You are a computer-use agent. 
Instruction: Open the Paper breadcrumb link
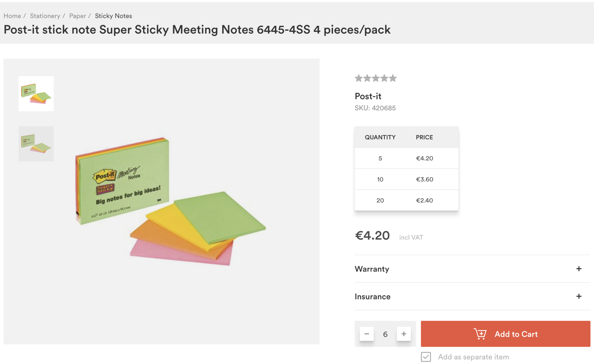pyautogui.click(x=78, y=16)
